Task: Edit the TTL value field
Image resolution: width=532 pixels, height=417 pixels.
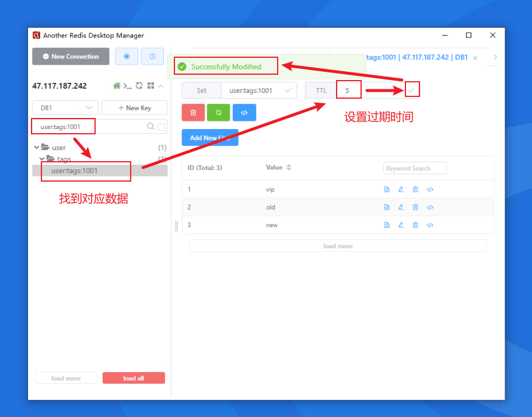Action: click(x=370, y=91)
